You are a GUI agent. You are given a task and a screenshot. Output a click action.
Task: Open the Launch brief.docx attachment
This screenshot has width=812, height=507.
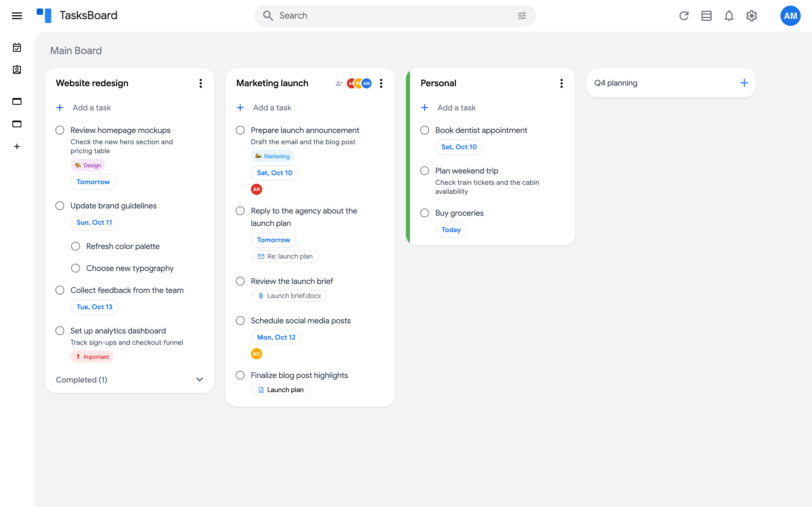click(x=289, y=296)
